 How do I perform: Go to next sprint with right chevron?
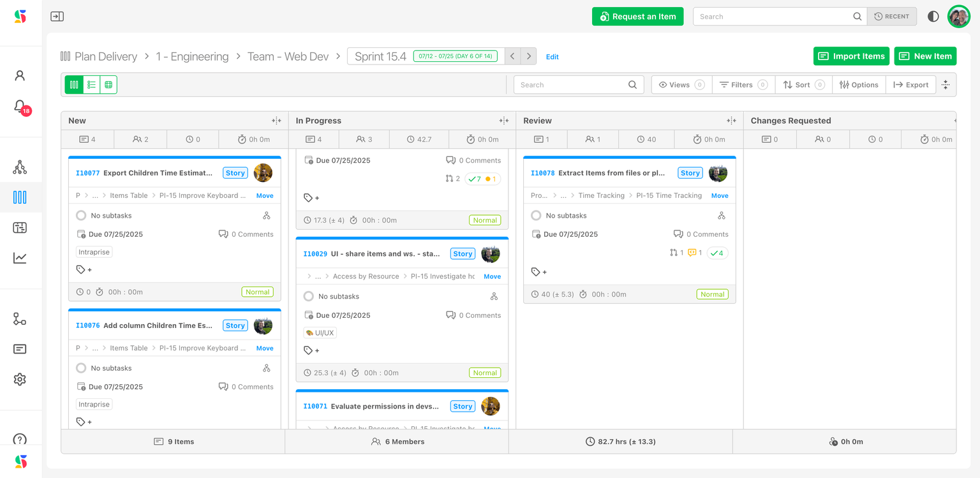click(x=528, y=56)
